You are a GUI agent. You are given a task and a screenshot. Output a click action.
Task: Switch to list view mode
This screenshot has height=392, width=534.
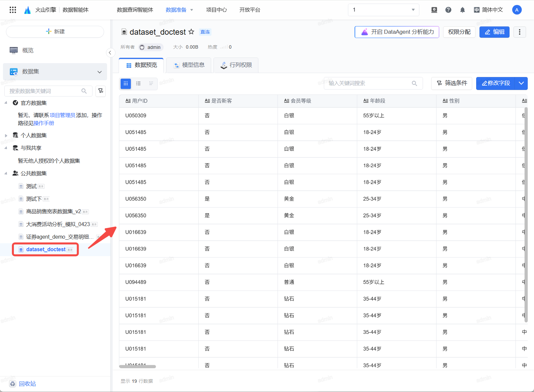[138, 84]
